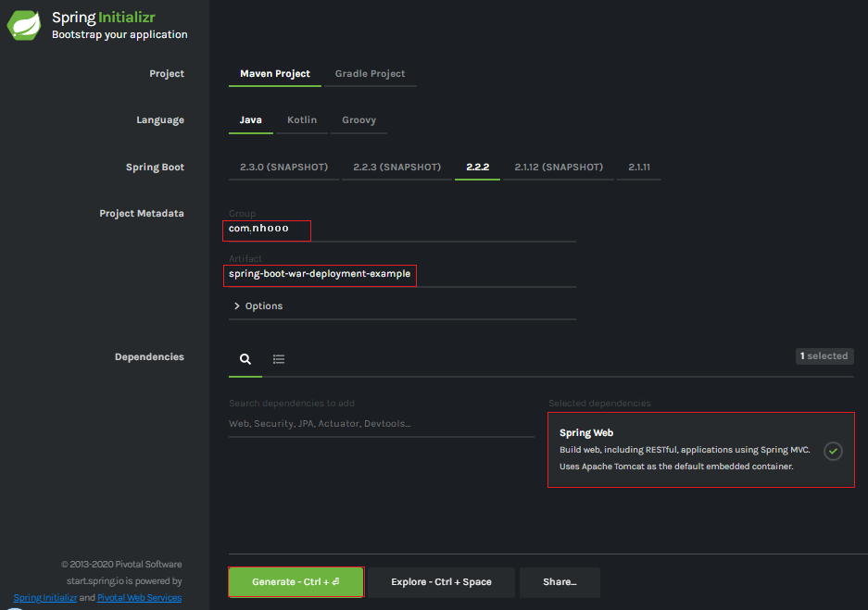This screenshot has width=868, height=610.
Task: Select Kotlin as the language
Action: [302, 120]
